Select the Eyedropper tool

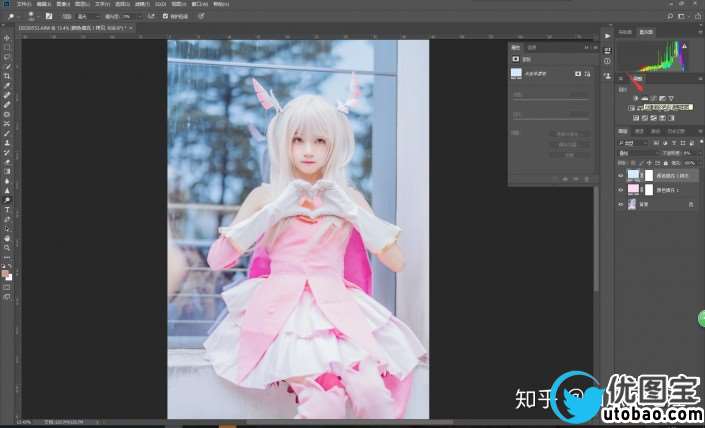coord(7,85)
